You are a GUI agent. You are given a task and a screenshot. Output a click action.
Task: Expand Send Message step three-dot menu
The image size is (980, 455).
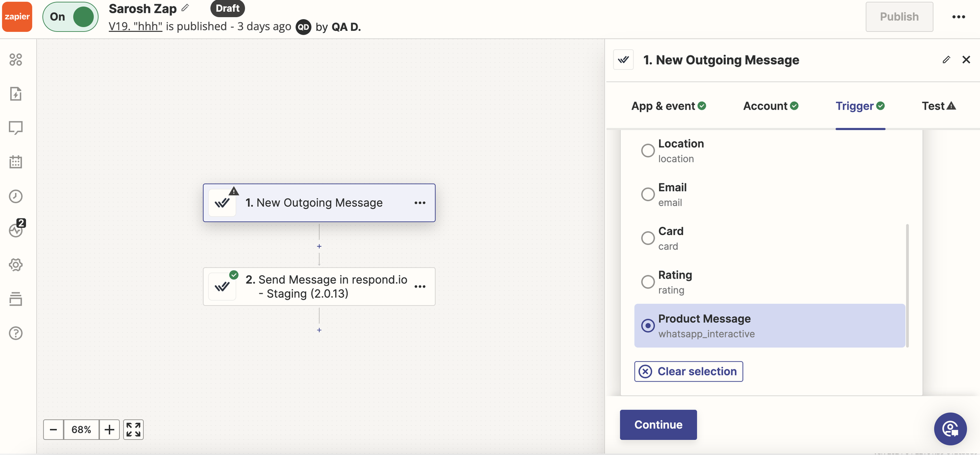point(420,287)
